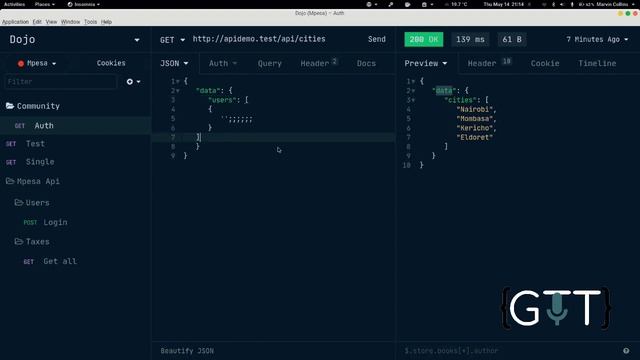Image resolution: width=640 pixels, height=360 pixels.
Task: Open the Activities overview
Action: (x=14, y=4)
